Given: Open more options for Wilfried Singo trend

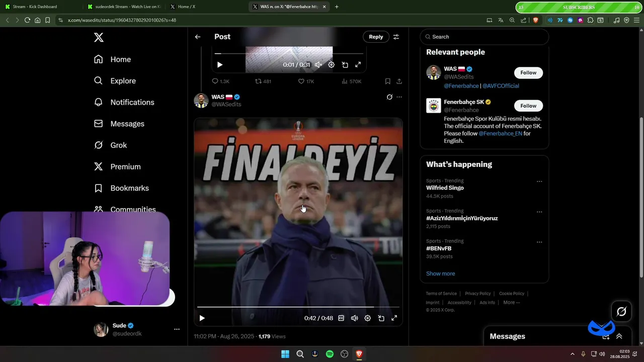Looking at the screenshot, I should (539, 182).
